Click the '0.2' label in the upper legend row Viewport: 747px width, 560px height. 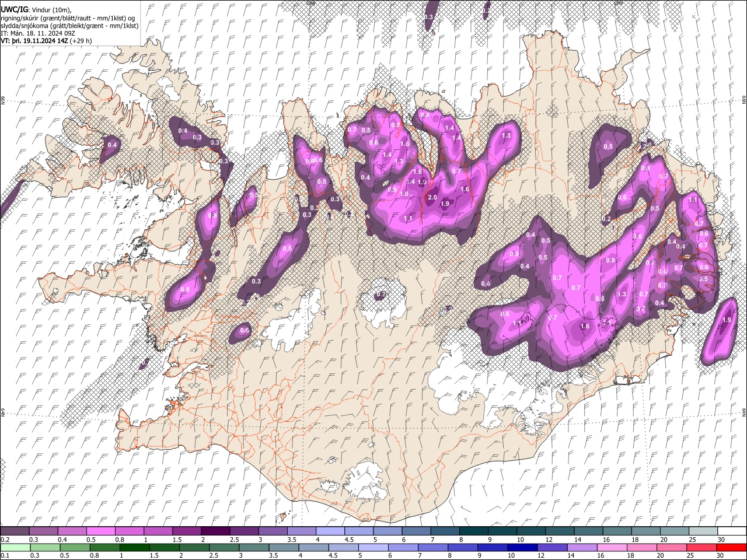point(5,540)
